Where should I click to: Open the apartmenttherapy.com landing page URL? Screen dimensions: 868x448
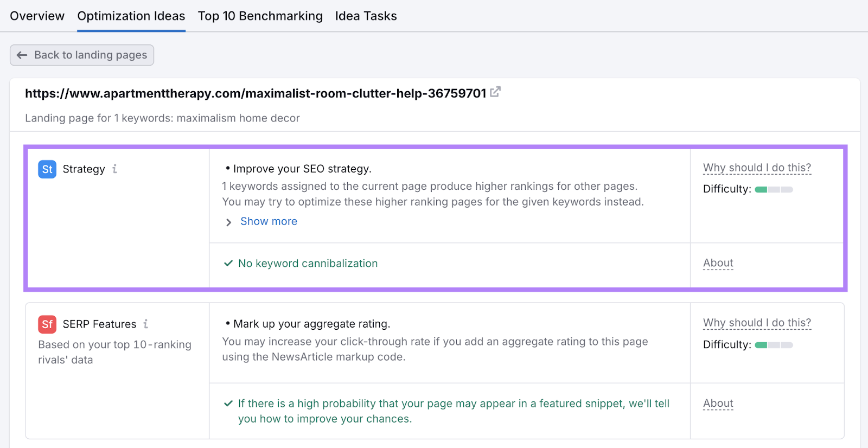(256, 93)
